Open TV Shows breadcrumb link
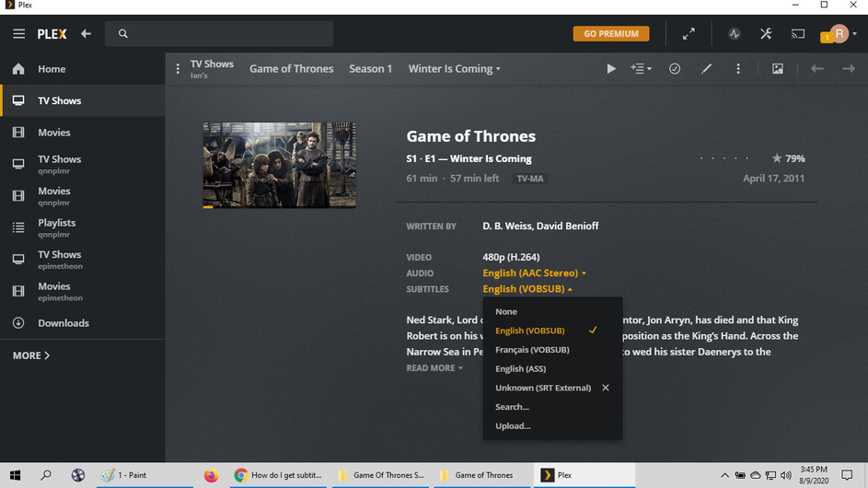Image resolution: width=868 pixels, height=488 pixels. (212, 64)
